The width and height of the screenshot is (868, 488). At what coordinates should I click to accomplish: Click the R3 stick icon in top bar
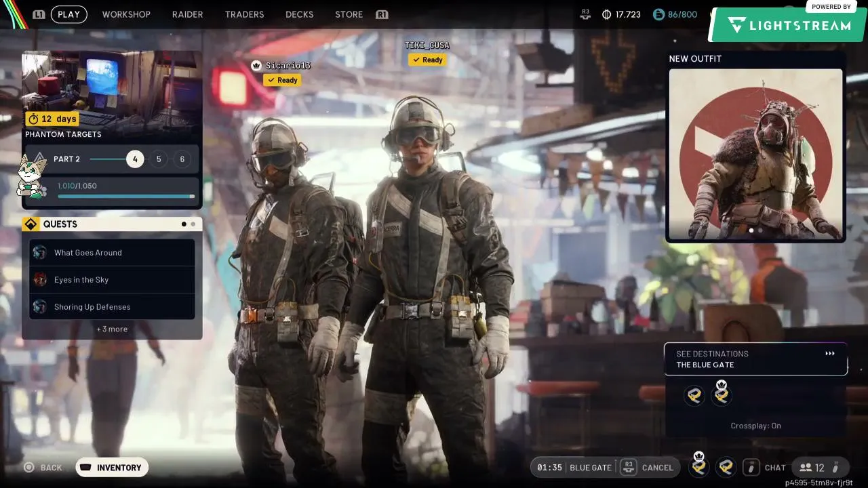coord(586,14)
